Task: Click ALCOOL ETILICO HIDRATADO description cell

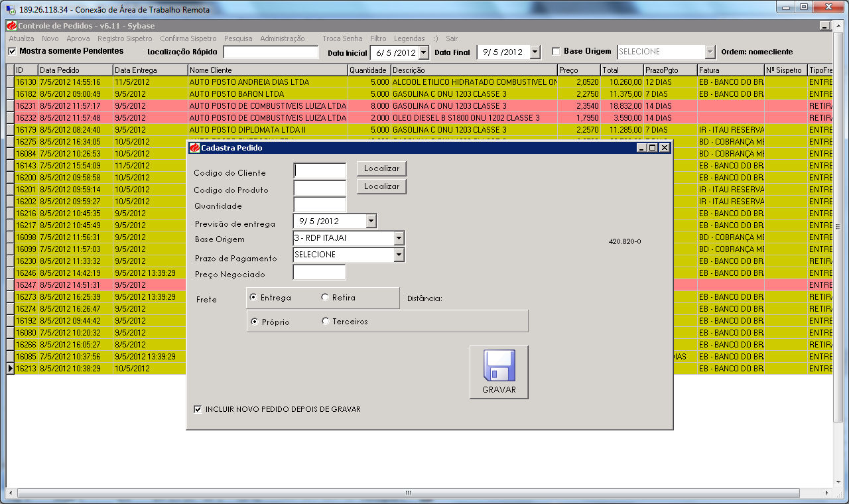Action: point(474,82)
